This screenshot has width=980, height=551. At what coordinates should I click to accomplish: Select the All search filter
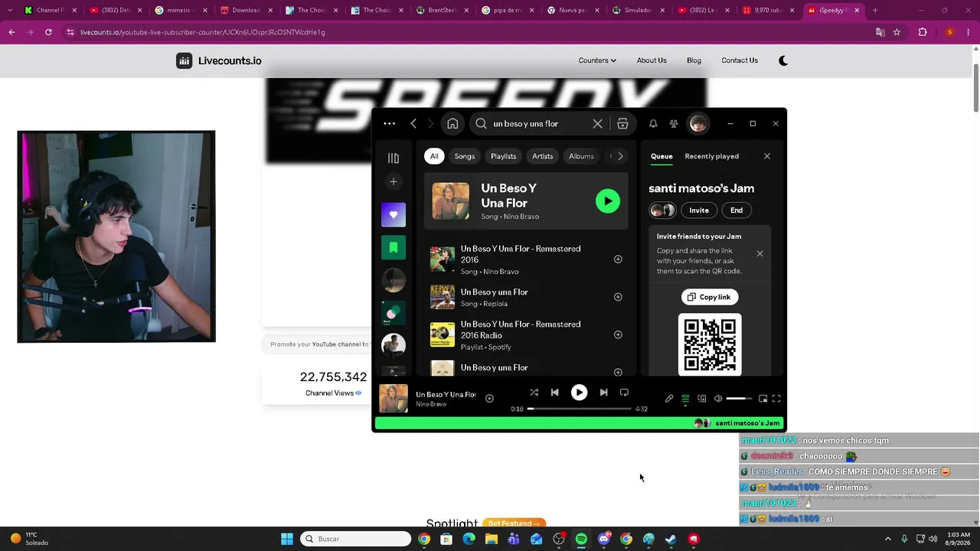434,156
